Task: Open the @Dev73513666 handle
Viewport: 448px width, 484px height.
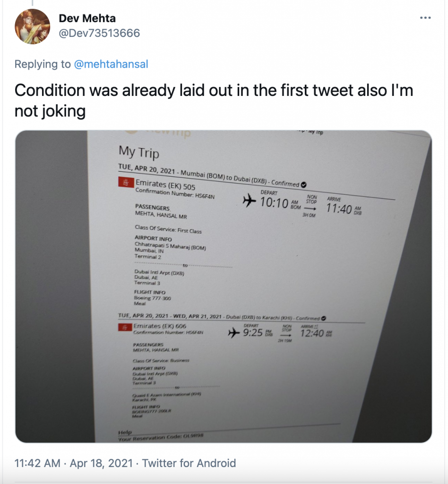Action: click(99, 33)
